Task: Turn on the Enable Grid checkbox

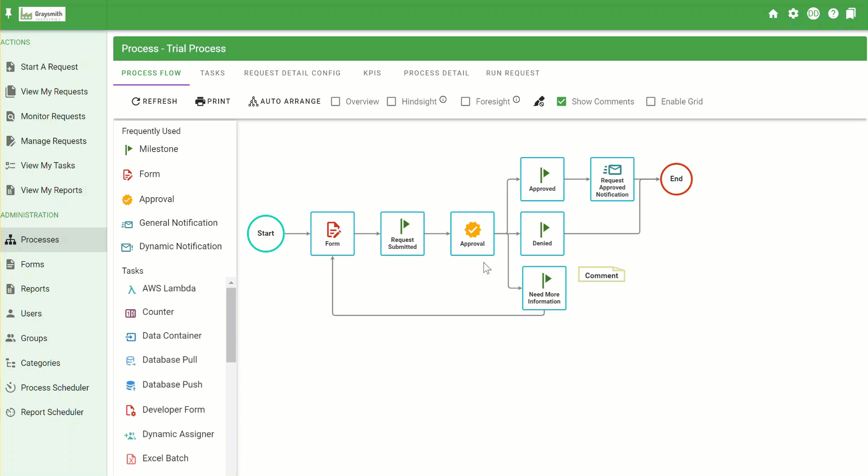Action: pos(651,101)
